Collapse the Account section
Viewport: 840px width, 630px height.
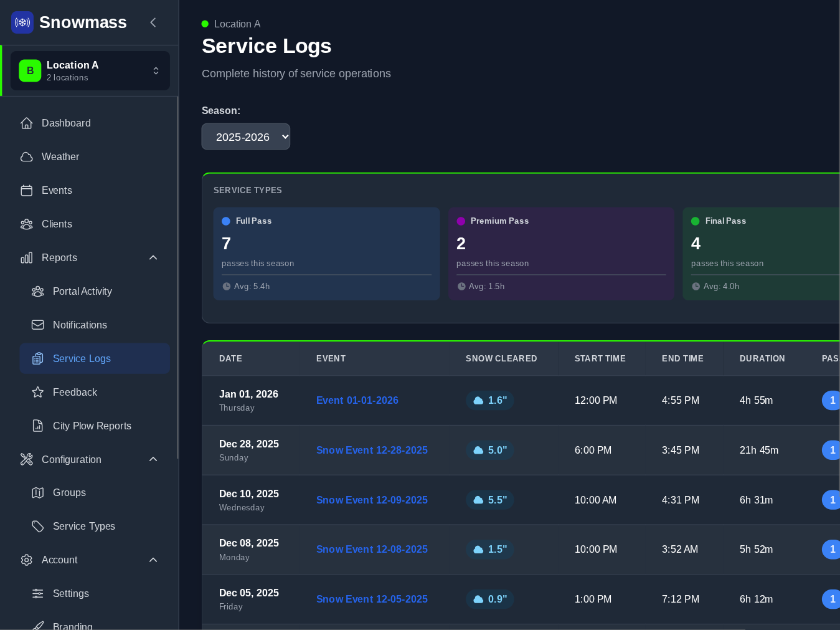click(153, 560)
